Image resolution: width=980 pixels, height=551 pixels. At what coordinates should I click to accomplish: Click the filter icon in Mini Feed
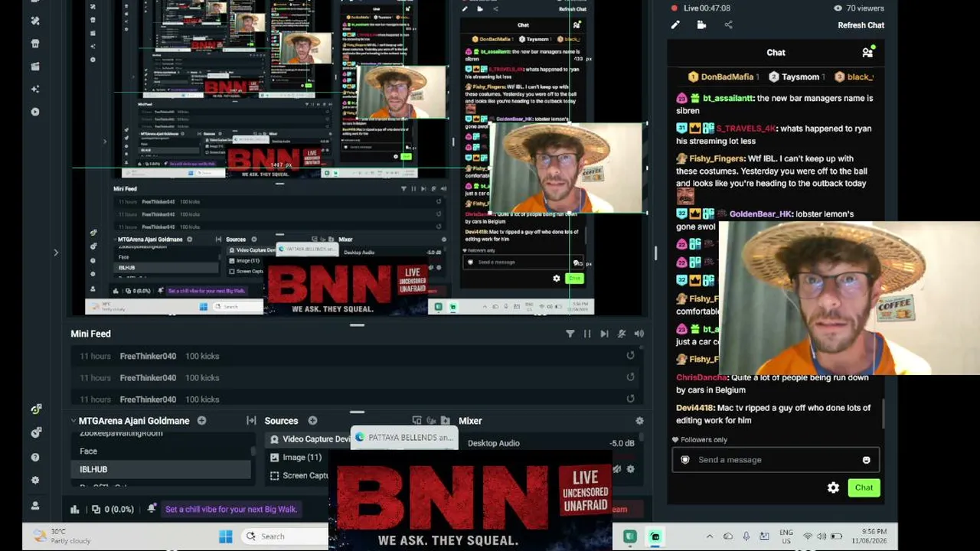(570, 334)
